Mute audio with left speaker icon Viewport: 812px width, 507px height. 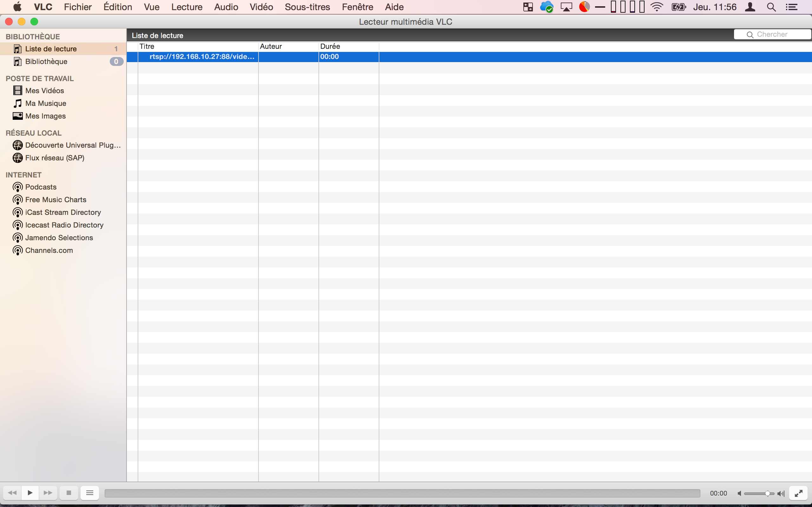pyautogui.click(x=739, y=493)
